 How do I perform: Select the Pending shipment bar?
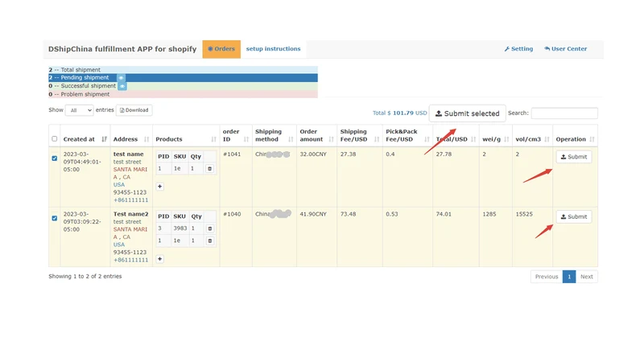[x=184, y=77]
